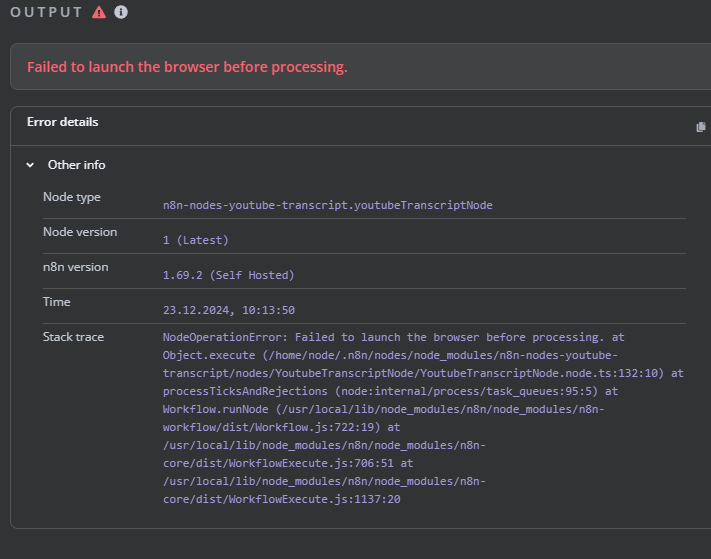Viewport: 711px width, 559px height.
Task: Click node type value youtubeTranscriptNode
Action: coord(327,205)
